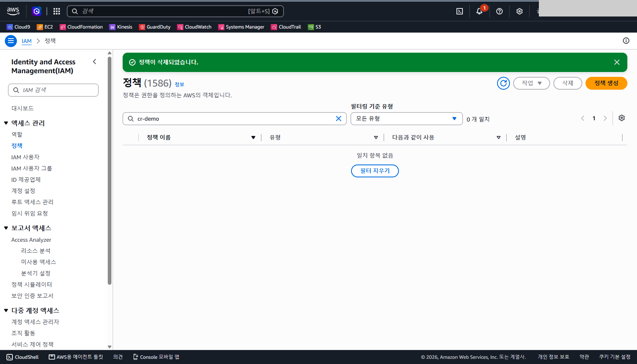This screenshot has height=364, width=637.
Task: Collapse the IAM side navigation panel
Action: [x=95, y=62]
